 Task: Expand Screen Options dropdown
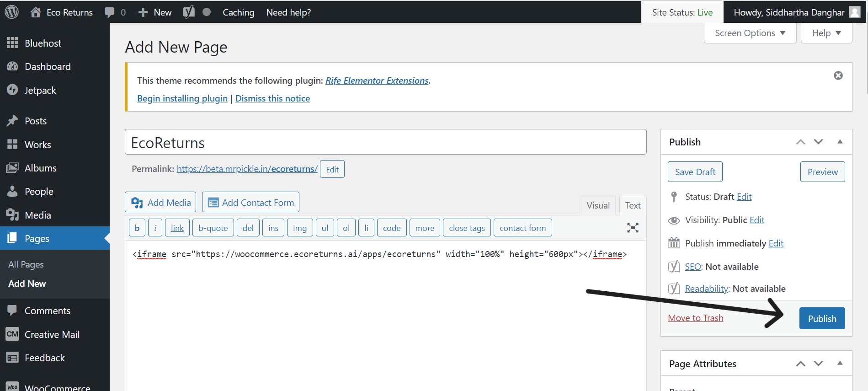[750, 33]
